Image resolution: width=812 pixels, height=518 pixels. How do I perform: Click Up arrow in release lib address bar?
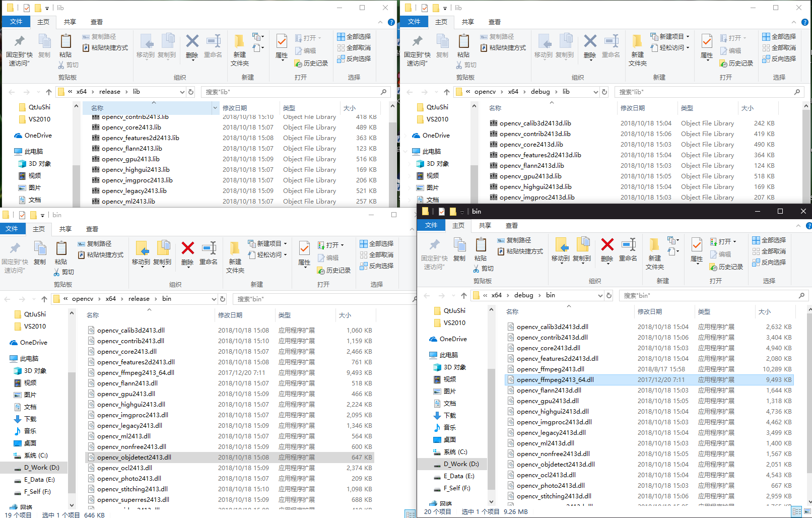coord(49,92)
